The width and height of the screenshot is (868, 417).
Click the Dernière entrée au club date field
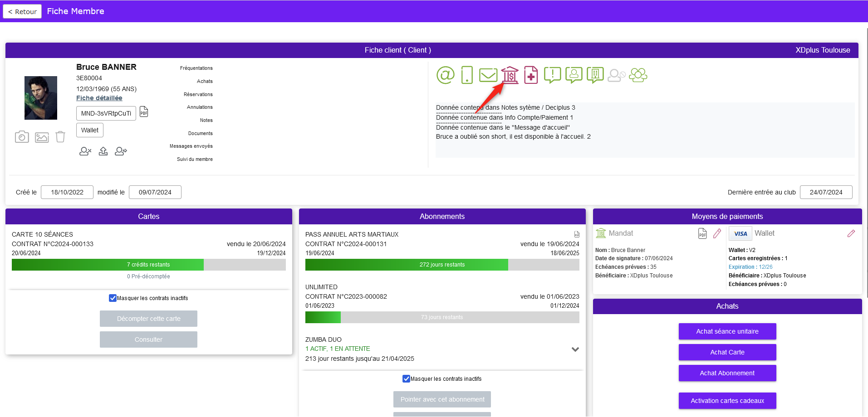tap(825, 192)
